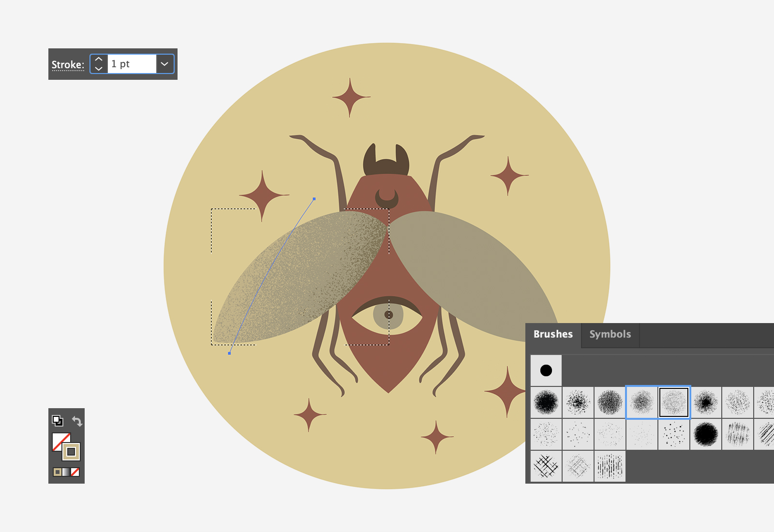Switch to the Symbols tab
This screenshot has width=774, height=532.
(610, 334)
